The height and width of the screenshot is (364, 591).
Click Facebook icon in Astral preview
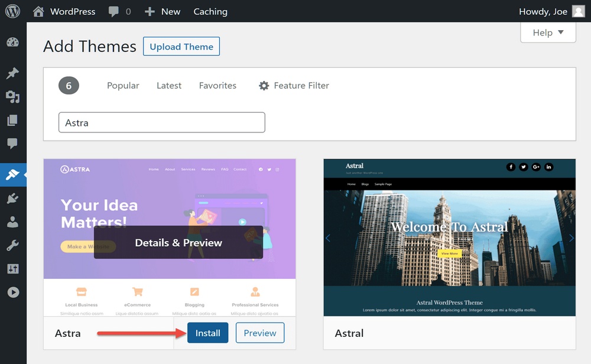pos(511,167)
